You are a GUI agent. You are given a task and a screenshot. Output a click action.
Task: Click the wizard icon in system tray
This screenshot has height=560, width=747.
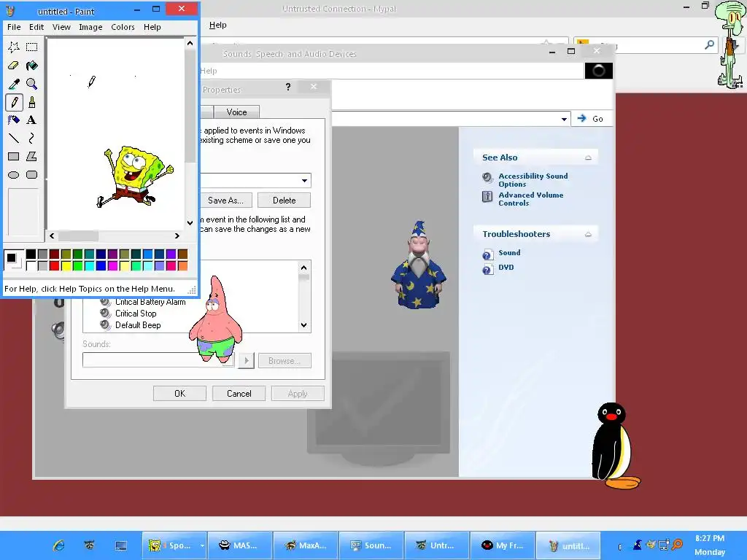click(x=638, y=544)
